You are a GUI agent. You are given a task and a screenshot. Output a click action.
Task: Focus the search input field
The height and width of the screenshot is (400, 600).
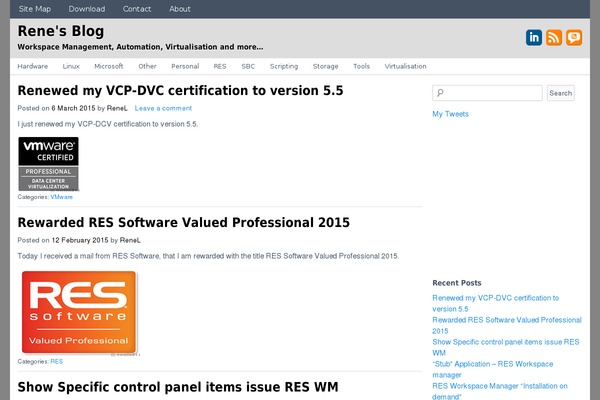(487, 93)
